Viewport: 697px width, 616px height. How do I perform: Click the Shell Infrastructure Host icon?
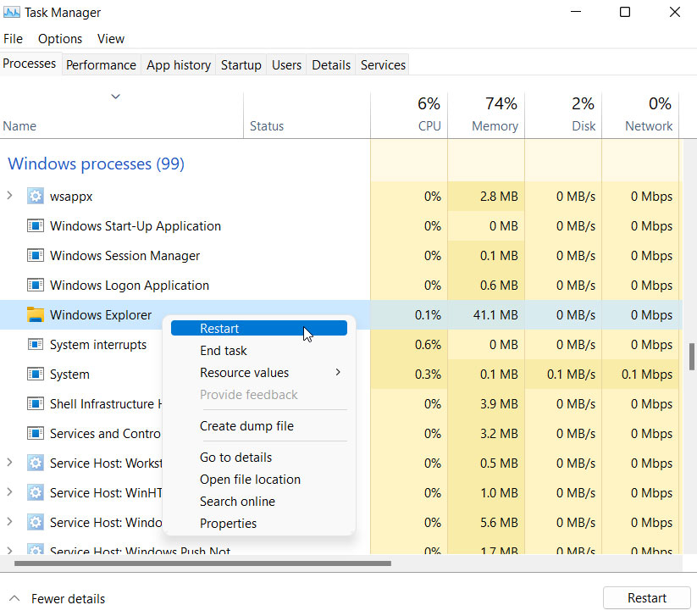pyautogui.click(x=35, y=403)
